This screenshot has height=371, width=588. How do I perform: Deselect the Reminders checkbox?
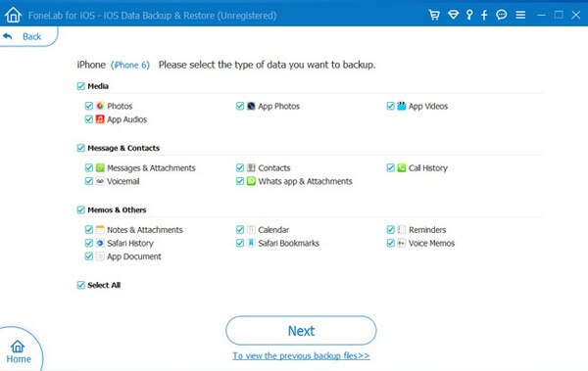click(x=390, y=230)
